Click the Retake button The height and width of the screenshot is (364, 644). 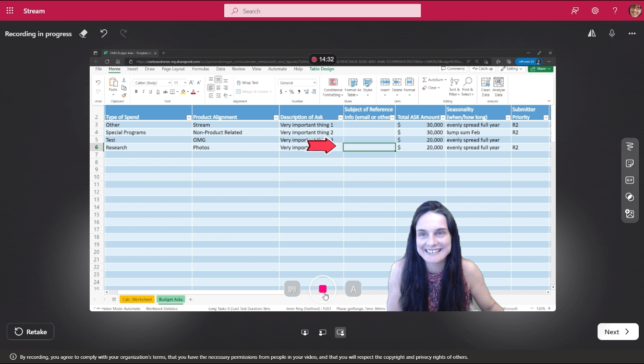click(x=30, y=332)
